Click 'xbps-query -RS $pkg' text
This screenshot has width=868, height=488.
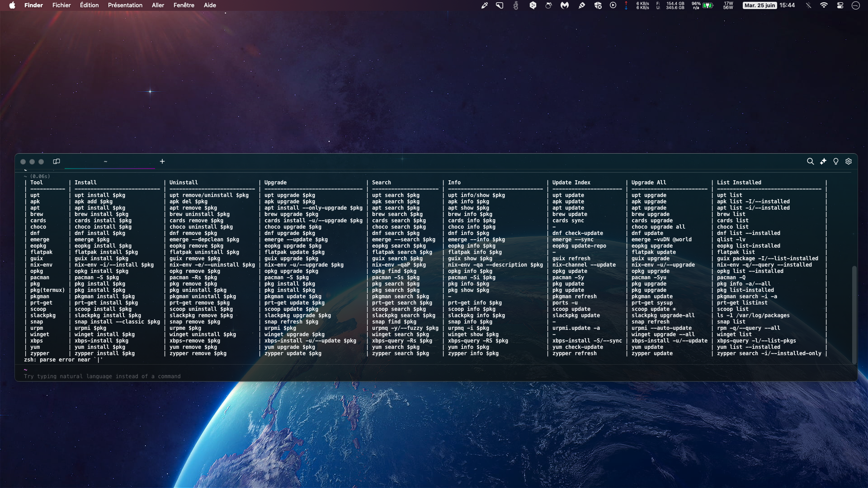478,341
